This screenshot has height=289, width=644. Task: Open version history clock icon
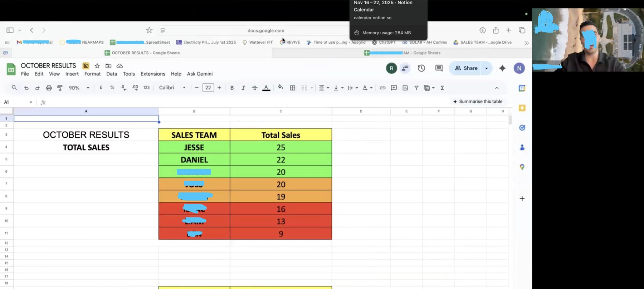point(421,68)
